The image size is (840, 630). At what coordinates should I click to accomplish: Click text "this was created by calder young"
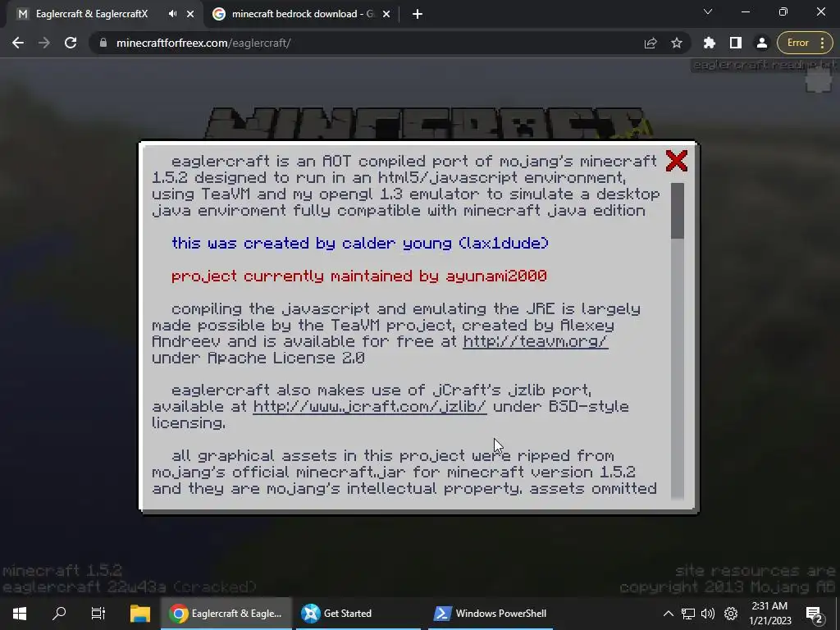(311, 243)
